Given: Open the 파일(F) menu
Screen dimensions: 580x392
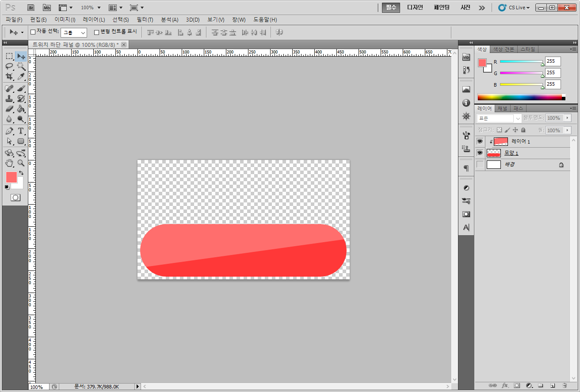Looking at the screenshot, I should point(14,20).
